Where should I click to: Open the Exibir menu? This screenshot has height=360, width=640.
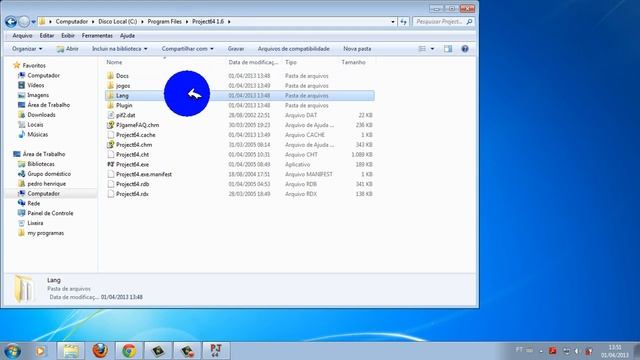click(x=68, y=36)
